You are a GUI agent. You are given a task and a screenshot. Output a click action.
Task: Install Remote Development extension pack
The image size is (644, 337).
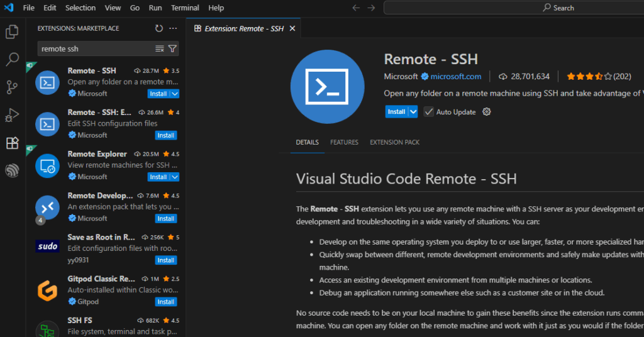tap(166, 219)
